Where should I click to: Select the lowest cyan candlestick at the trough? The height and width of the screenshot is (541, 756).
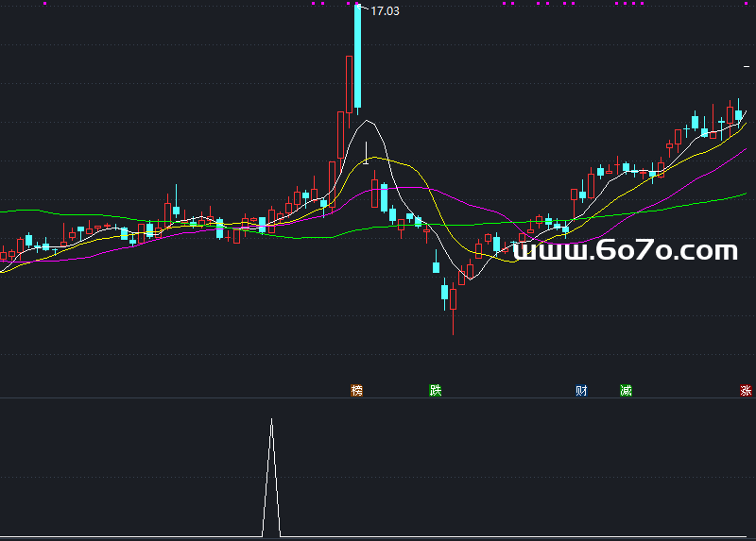444,293
